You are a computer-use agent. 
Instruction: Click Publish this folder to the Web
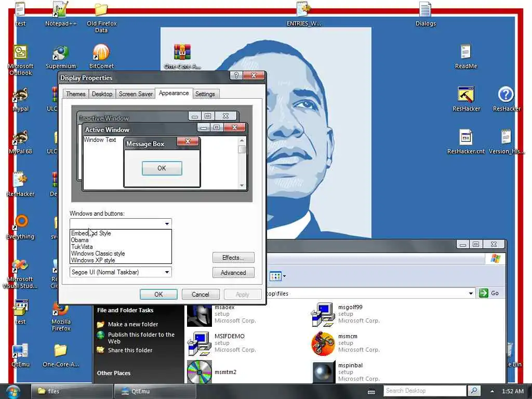coord(141,338)
